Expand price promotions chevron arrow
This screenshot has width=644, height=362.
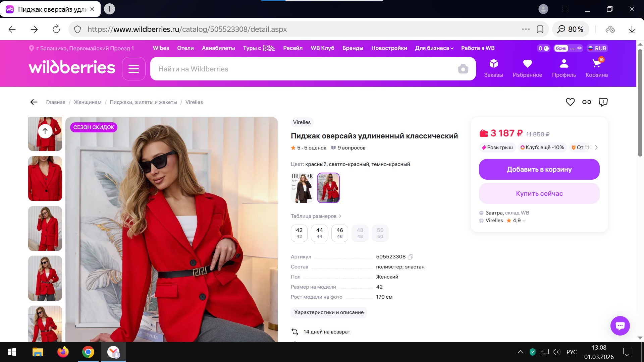[x=596, y=147]
